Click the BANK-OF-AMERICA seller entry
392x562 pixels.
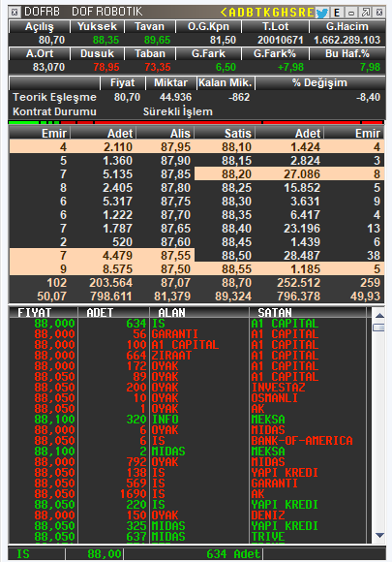coord(302,441)
